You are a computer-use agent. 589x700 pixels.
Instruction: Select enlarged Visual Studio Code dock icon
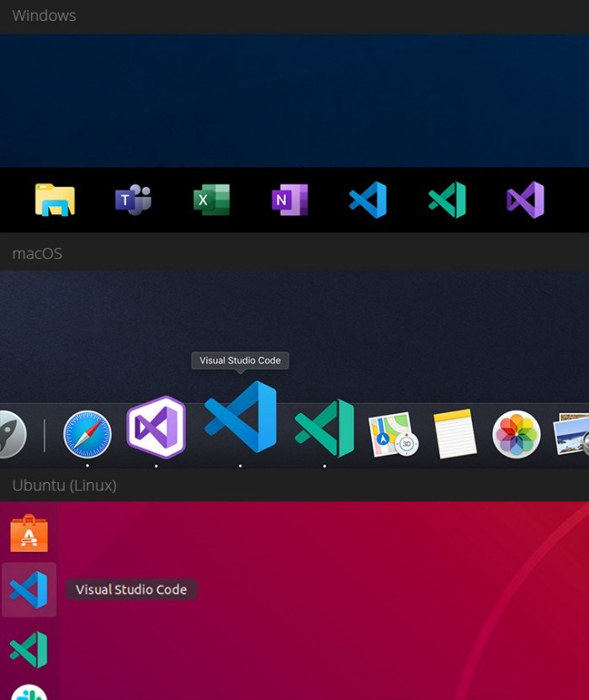241,416
